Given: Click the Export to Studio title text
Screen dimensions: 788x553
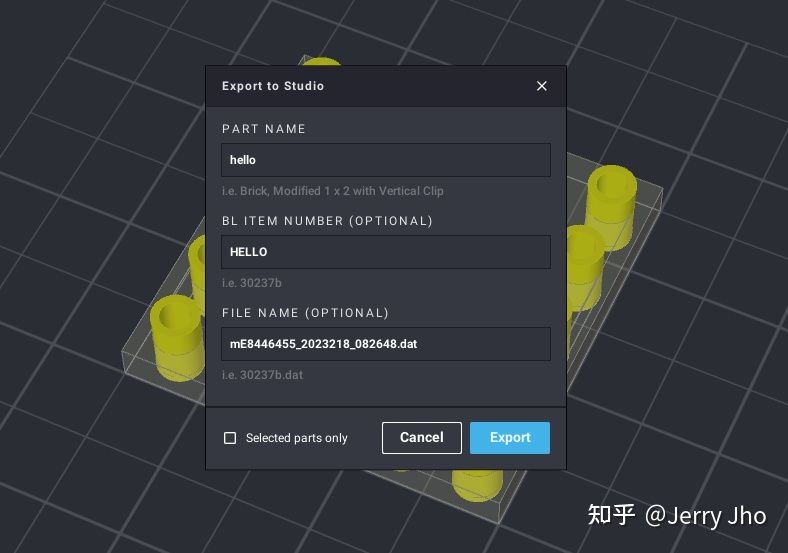Looking at the screenshot, I should coord(273,86).
